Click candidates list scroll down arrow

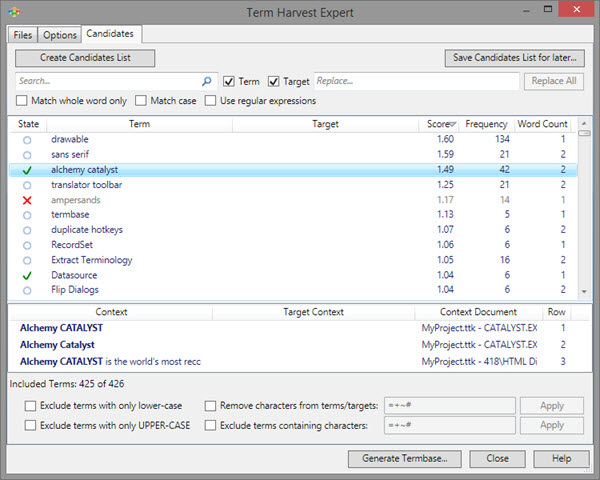(584, 292)
